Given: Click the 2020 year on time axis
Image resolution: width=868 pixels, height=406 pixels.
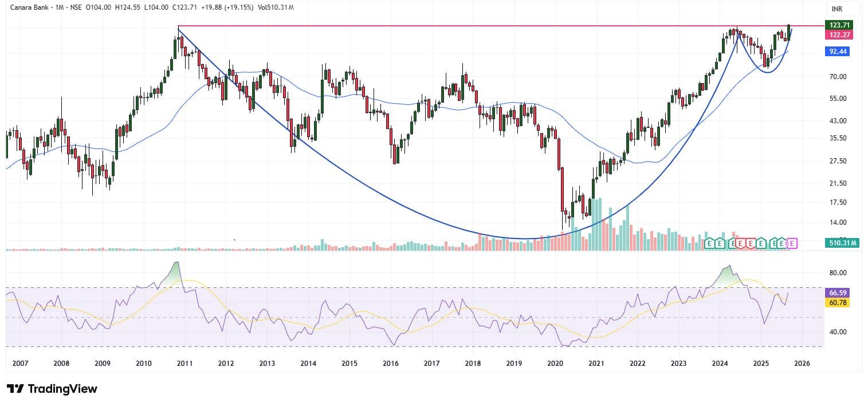Looking at the screenshot, I should coord(555,364).
